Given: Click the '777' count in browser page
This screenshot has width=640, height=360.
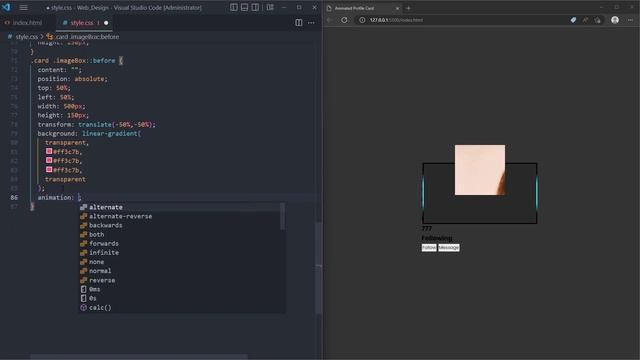Looking at the screenshot, I should [427, 229].
